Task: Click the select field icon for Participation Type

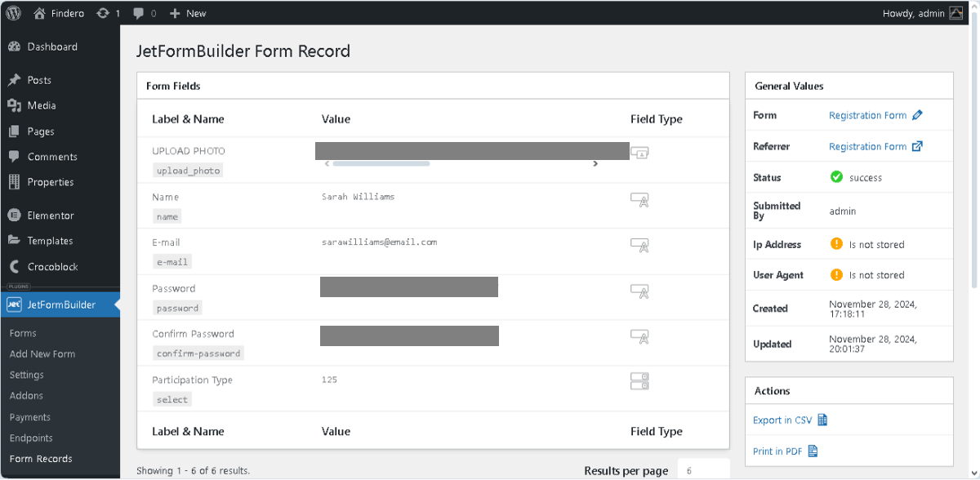Action: pyautogui.click(x=639, y=380)
